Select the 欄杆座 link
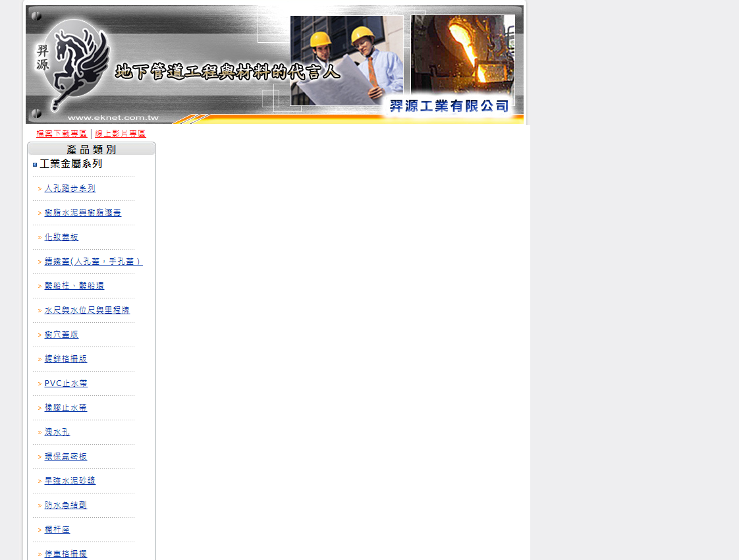The width and height of the screenshot is (739, 560). (57, 530)
